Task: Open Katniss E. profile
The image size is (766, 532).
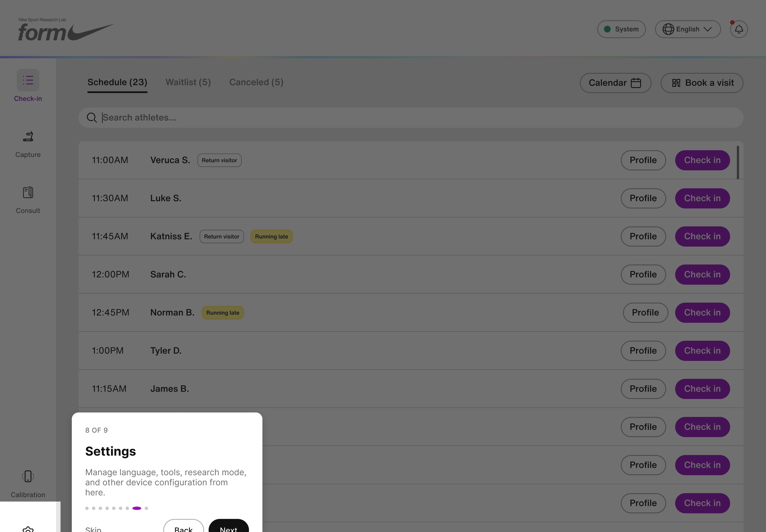Action: (643, 236)
